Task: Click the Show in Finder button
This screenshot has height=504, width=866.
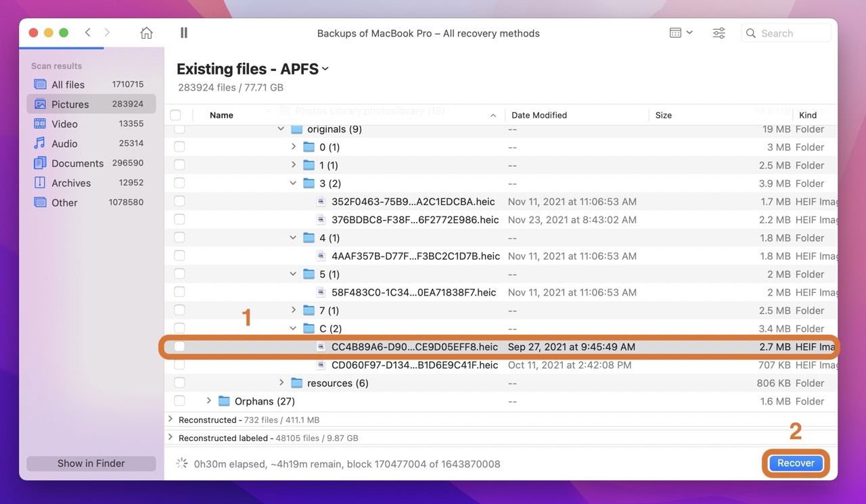Action: (91, 463)
